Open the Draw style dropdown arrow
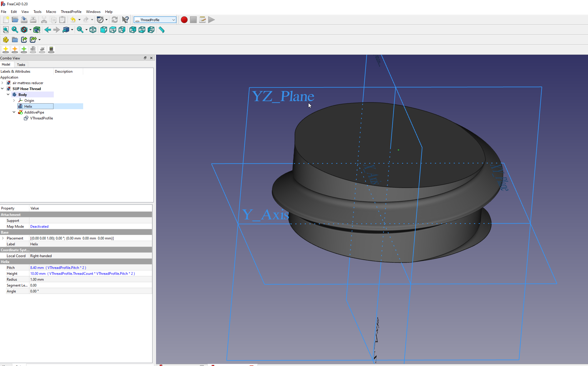 (x=30, y=30)
